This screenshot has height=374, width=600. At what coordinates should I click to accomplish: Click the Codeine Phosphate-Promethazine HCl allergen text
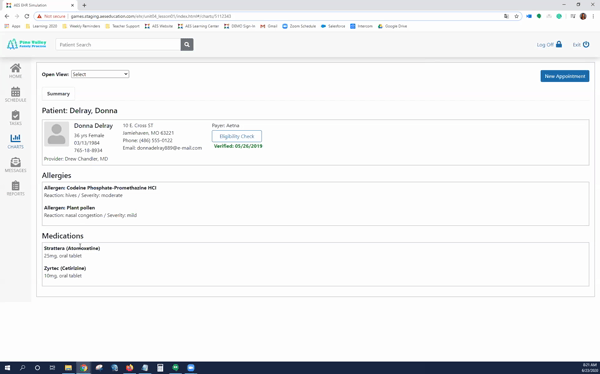111,188
